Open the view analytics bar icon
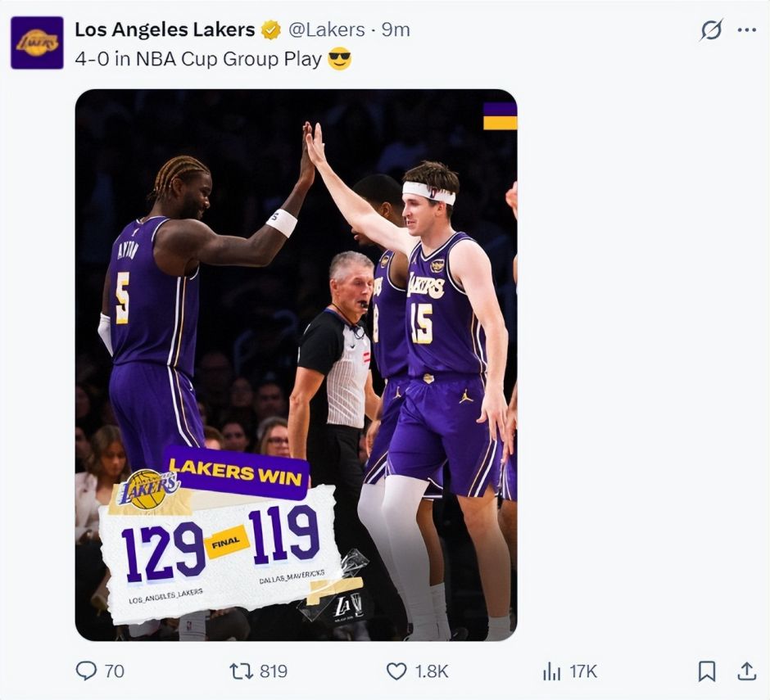 551,671
